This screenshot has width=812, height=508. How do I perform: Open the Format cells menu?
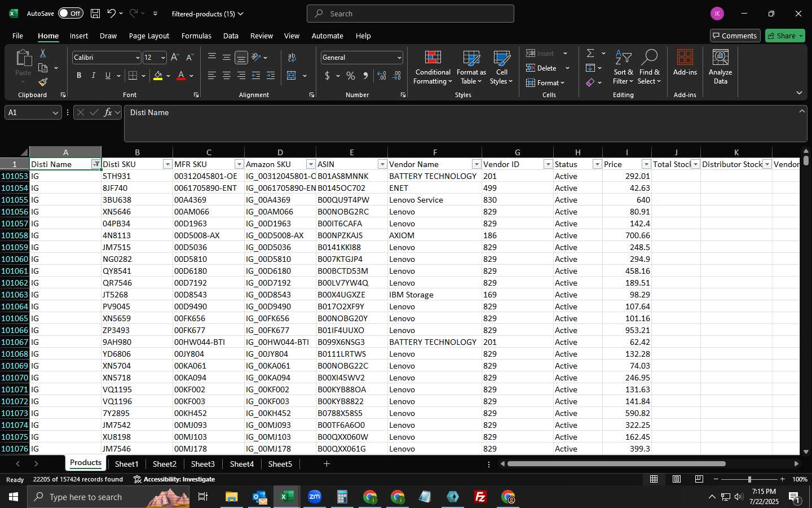pyautogui.click(x=545, y=83)
